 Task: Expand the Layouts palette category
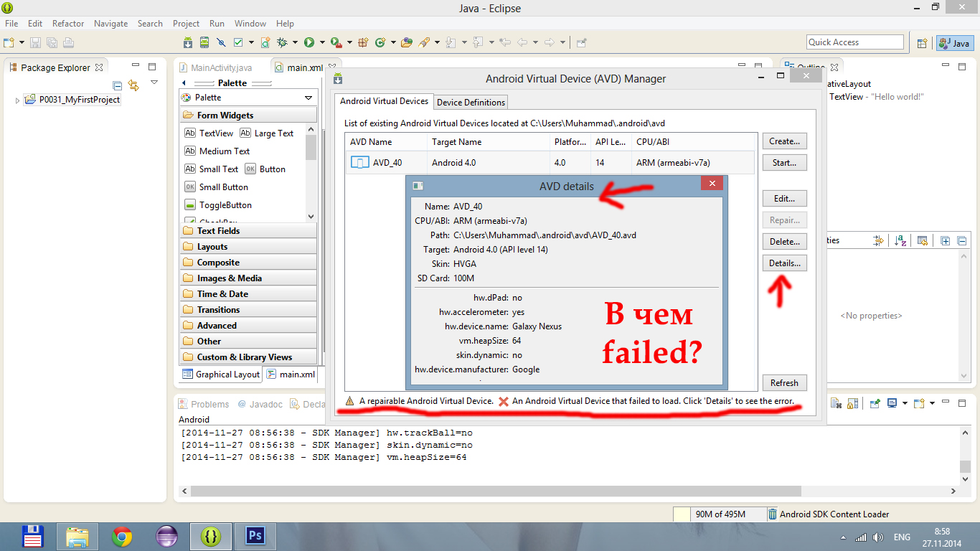tap(248, 246)
